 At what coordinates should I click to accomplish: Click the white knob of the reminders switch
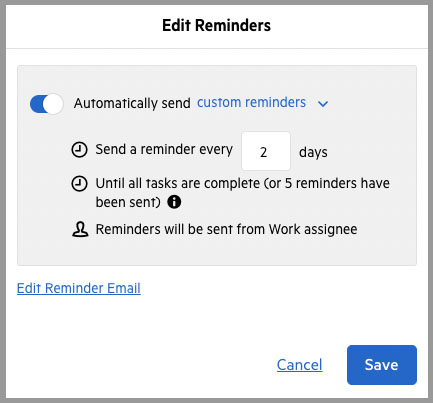point(53,104)
